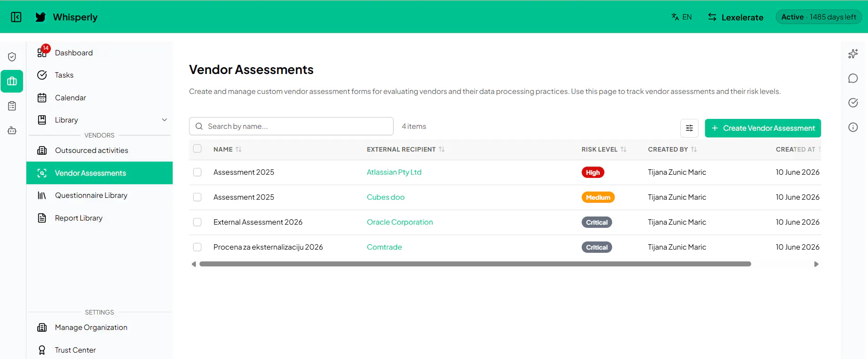This screenshot has width=868, height=359.
Task: Click the horizontal table scrollbar
Action: 475,264
